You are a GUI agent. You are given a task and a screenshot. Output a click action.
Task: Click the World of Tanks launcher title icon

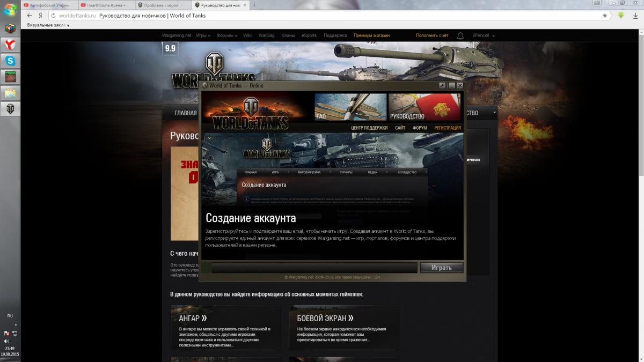coord(204,85)
